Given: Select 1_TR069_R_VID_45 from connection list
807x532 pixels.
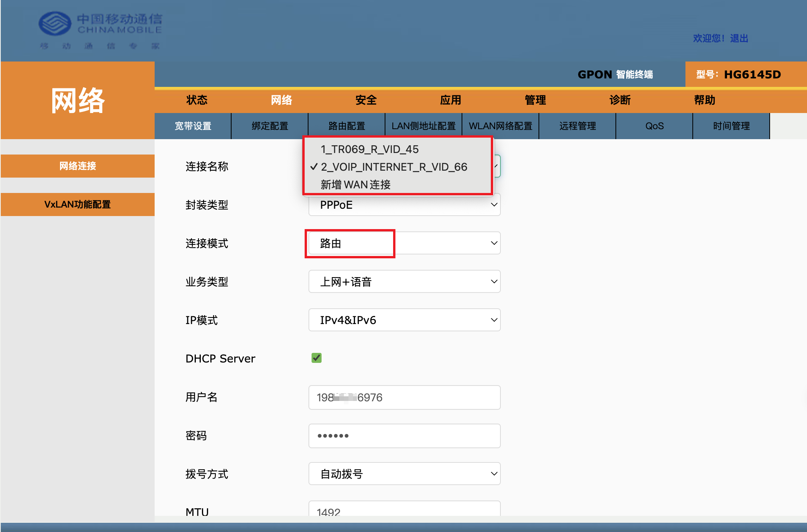Looking at the screenshot, I should [x=369, y=149].
